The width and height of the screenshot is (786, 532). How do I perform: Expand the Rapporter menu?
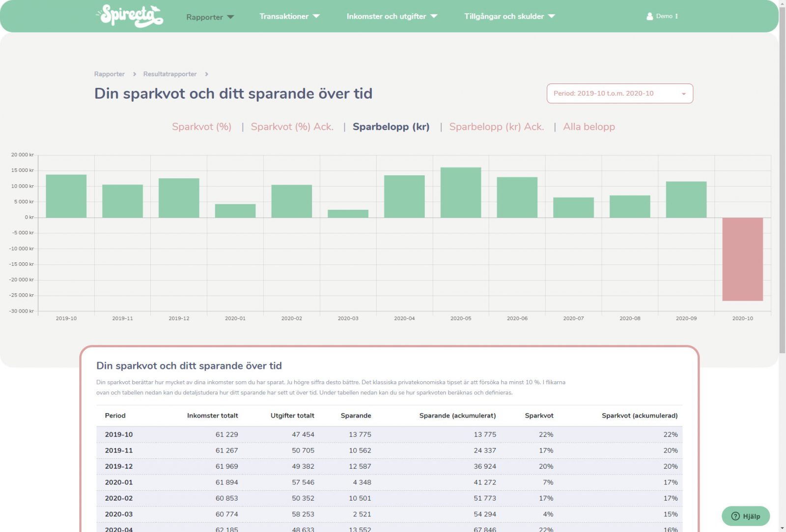click(x=210, y=17)
